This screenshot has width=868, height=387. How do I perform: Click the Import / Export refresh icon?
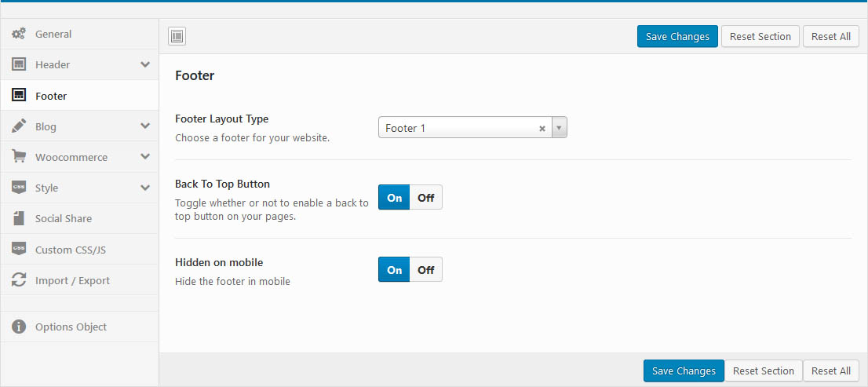pyautogui.click(x=20, y=280)
